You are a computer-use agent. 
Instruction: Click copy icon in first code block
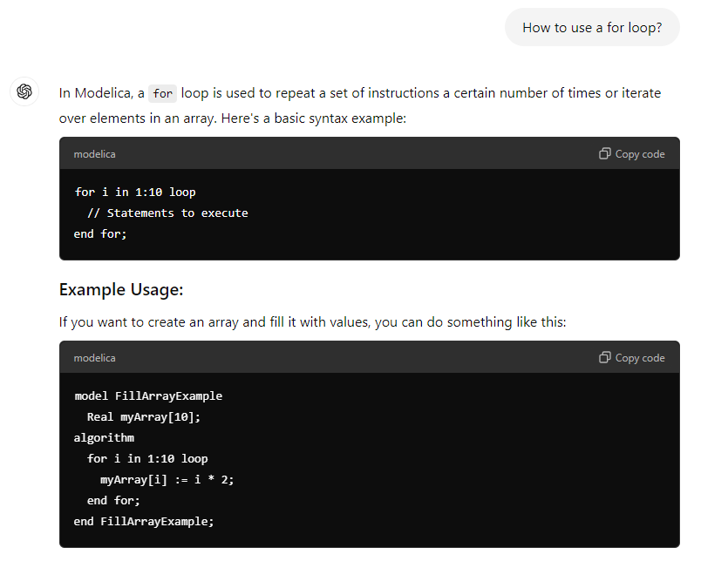604,153
